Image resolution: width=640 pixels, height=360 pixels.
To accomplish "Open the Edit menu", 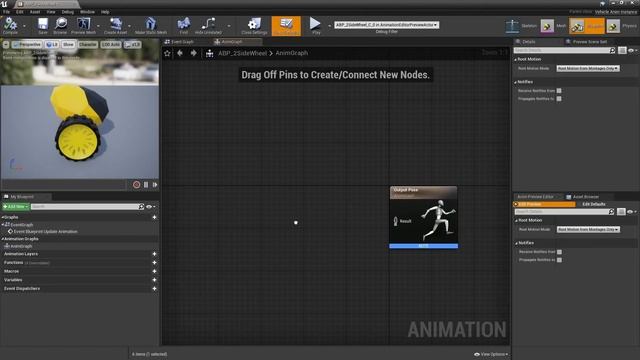I will point(20,12).
